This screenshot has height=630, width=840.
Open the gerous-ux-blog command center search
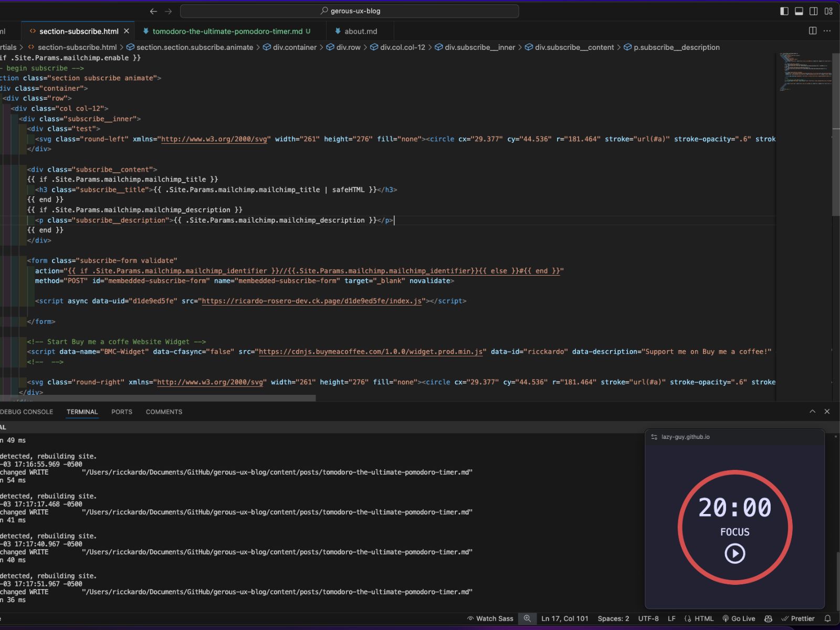pyautogui.click(x=349, y=11)
